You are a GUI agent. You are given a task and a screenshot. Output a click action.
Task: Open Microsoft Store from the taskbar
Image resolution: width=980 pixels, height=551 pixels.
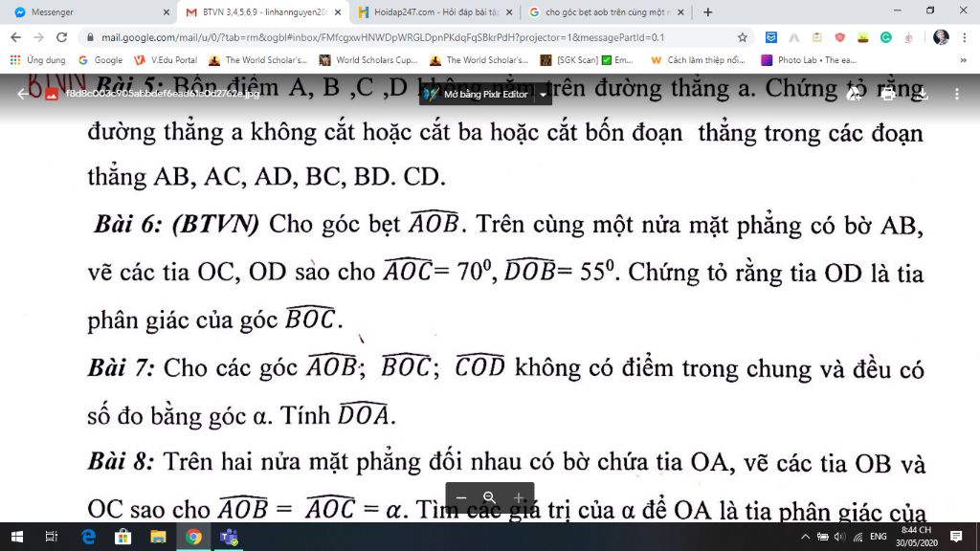coord(123,537)
